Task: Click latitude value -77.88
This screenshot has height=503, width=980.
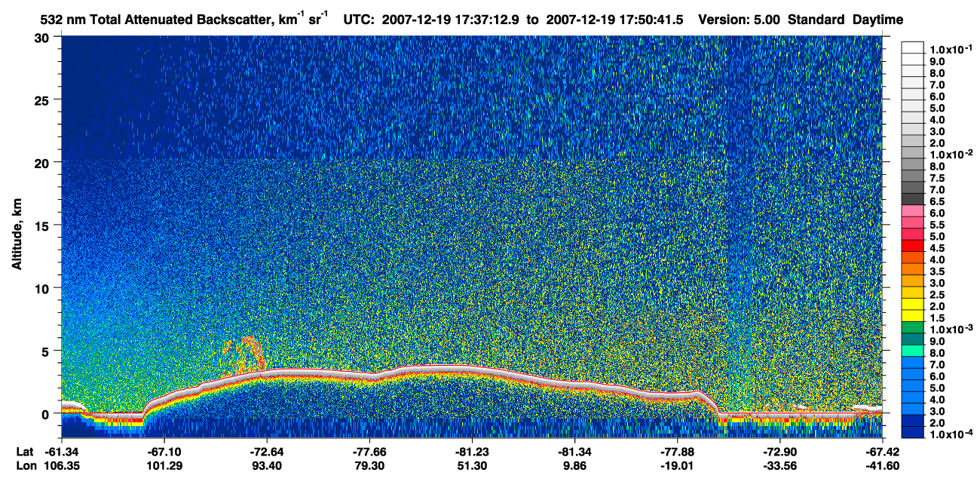Action: [x=677, y=452]
